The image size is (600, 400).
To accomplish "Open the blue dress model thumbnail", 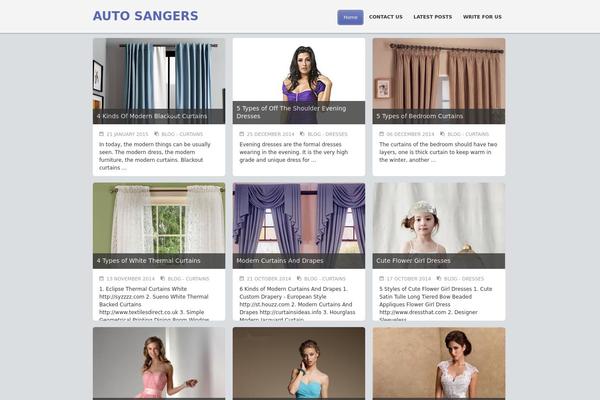I will pos(299,362).
